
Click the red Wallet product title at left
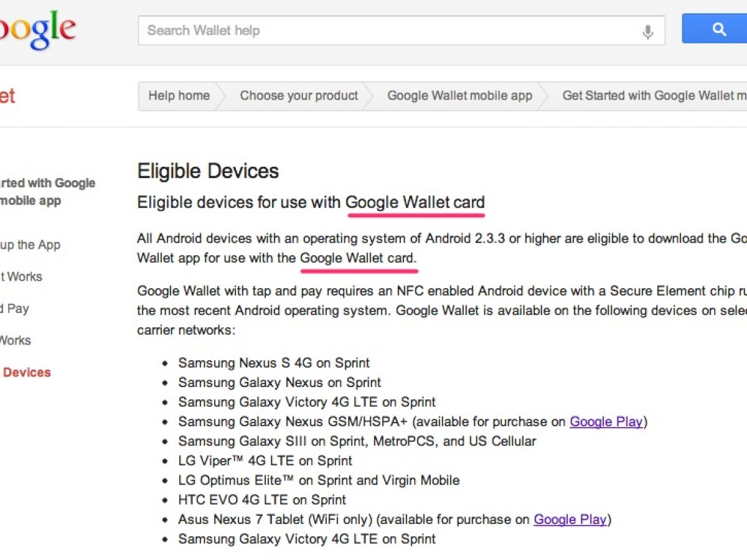tap(7, 96)
